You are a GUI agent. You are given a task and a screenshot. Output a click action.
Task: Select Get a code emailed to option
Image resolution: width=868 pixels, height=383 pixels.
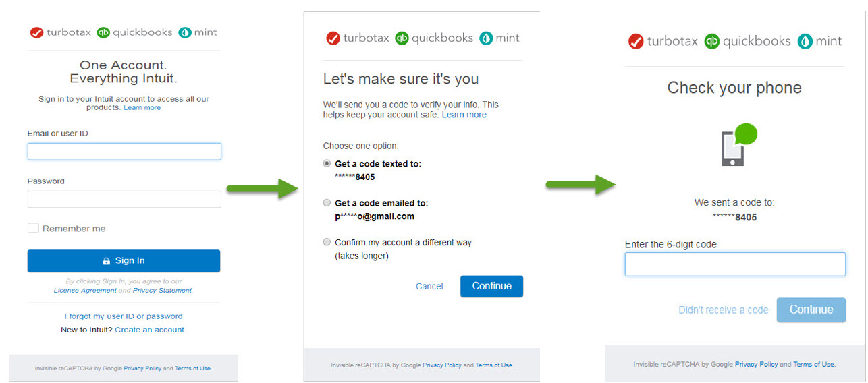pyautogui.click(x=327, y=202)
